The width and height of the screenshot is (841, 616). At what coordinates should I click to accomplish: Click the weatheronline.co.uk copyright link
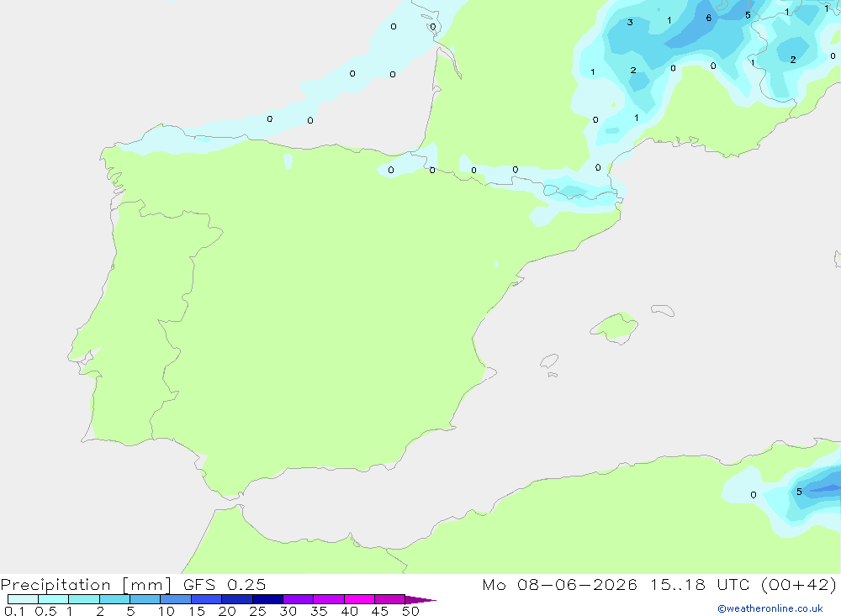pyautogui.click(x=770, y=608)
